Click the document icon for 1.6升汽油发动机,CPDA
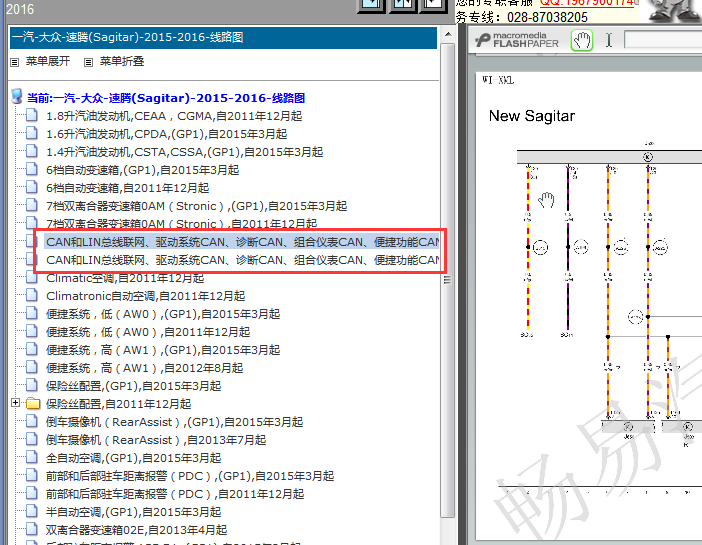The height and width of the screenshot is (545, 702). (x=31, y=133)
